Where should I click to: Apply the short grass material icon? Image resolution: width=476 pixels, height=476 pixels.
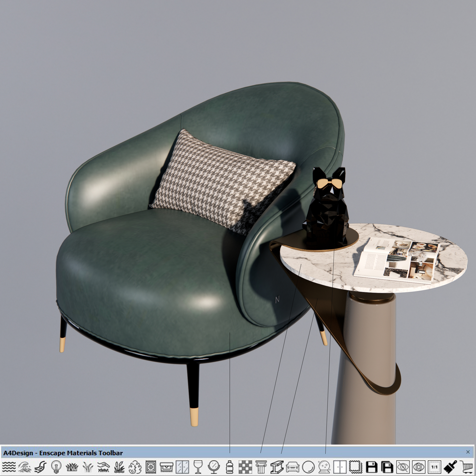(x=72, y=467)
